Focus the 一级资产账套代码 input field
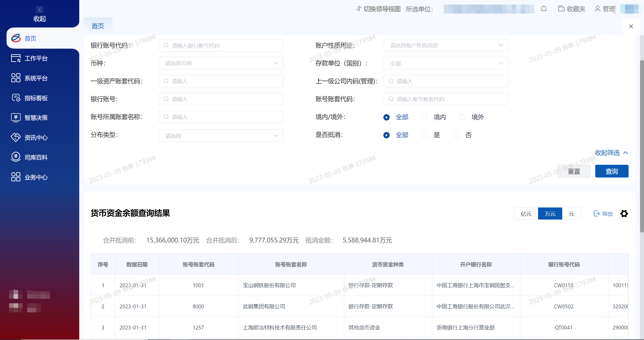This screenshot has height=340, width=644. pyautogui.click(x=221, y=81)
